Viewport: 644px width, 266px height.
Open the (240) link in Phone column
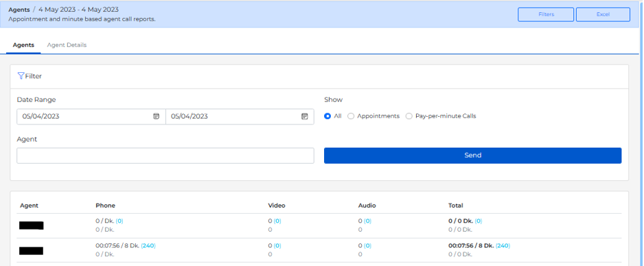click(x=148, y=246)
